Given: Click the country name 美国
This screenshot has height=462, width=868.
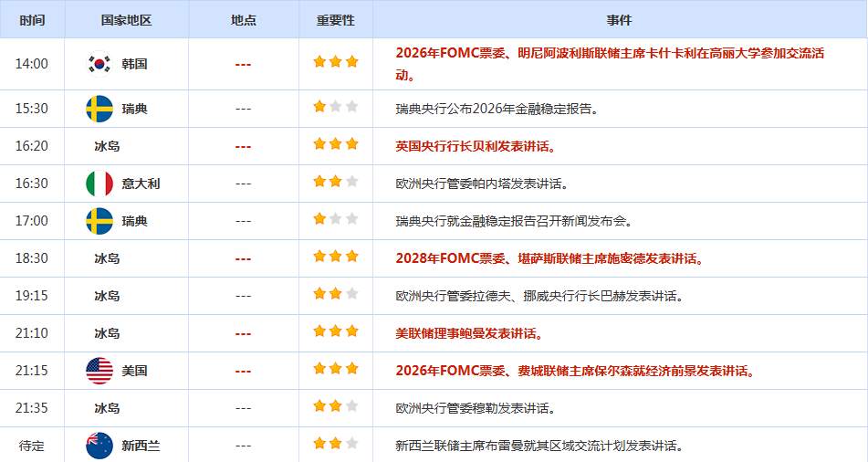Looking at the screenshot, I should coord(134,371).
